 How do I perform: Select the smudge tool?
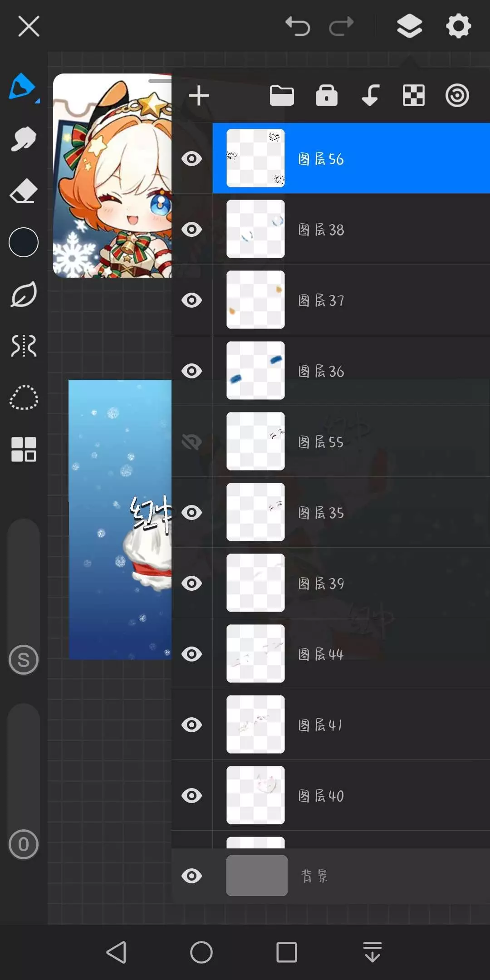pyautogui.click(x=23, y=139)
